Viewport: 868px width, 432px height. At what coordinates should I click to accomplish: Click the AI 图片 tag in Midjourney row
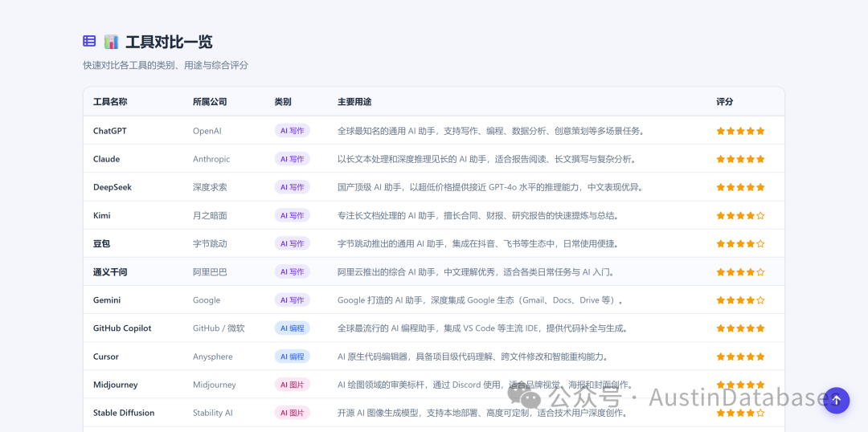293,385
